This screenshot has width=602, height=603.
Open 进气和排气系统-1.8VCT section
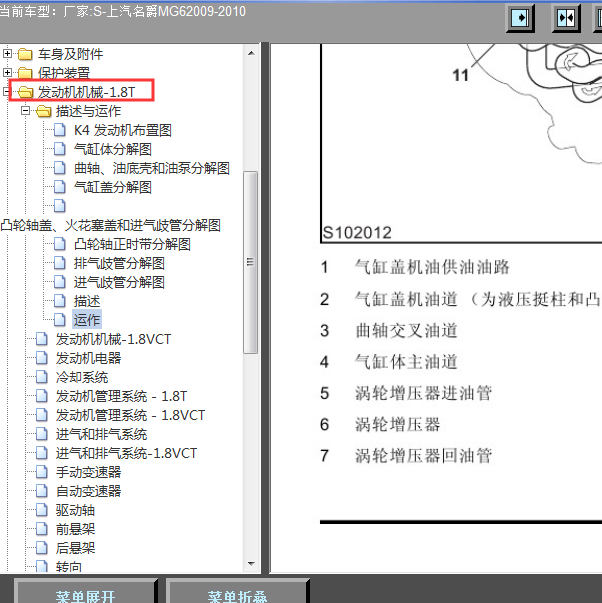coord(127,453)
